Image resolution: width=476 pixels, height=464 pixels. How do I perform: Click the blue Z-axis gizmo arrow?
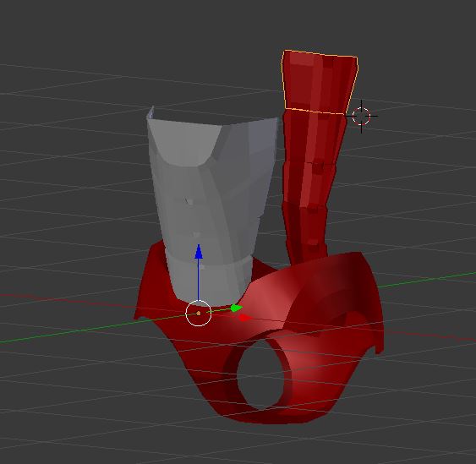pos(199,252)
